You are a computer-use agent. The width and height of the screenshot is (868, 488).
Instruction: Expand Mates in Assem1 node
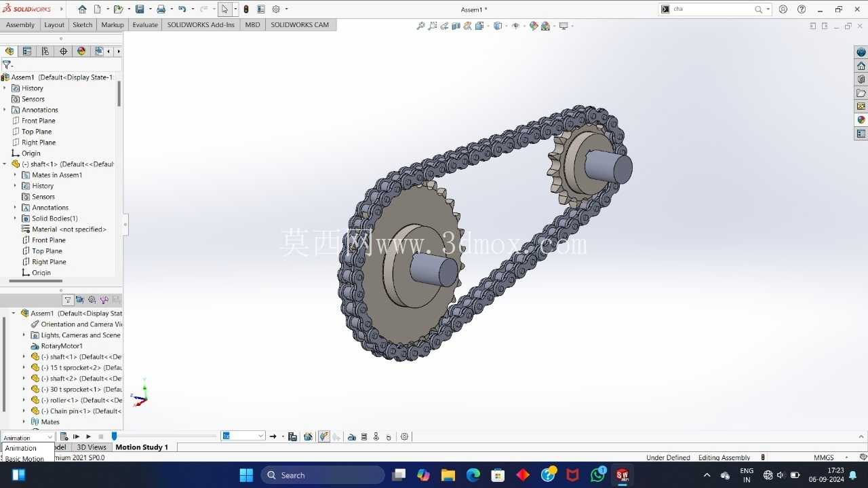tap(15, 175)
